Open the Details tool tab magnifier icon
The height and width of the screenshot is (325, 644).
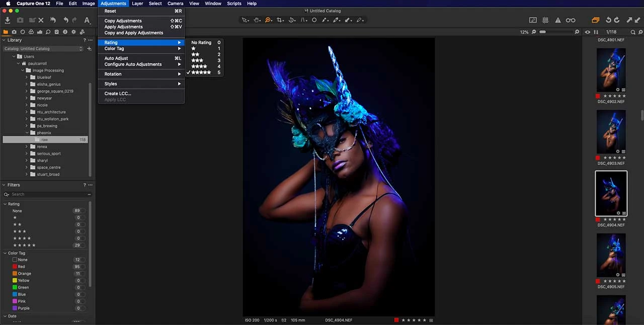pyautogui.click(x=48, y=32)
